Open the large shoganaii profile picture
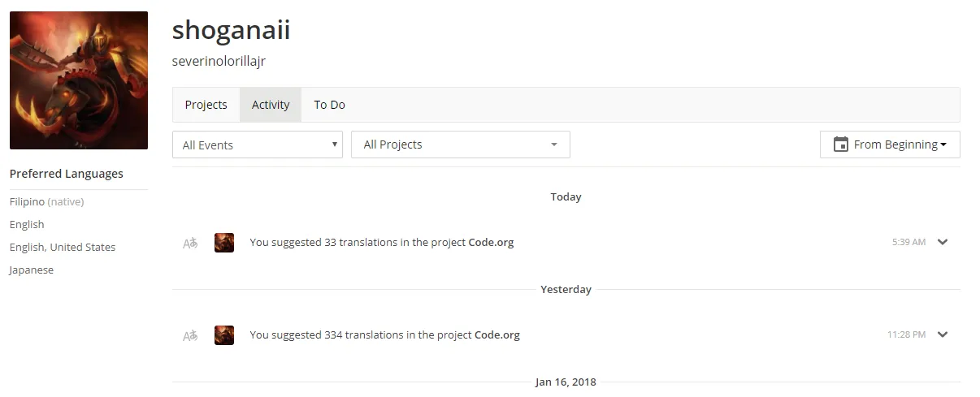This screenshot has height=397, width=980. (79, 80)
